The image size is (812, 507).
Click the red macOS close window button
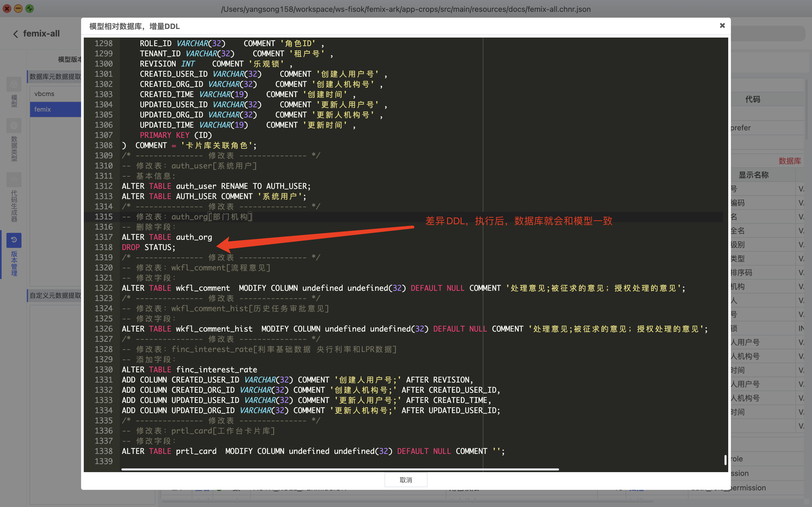[x=7, y=9]
